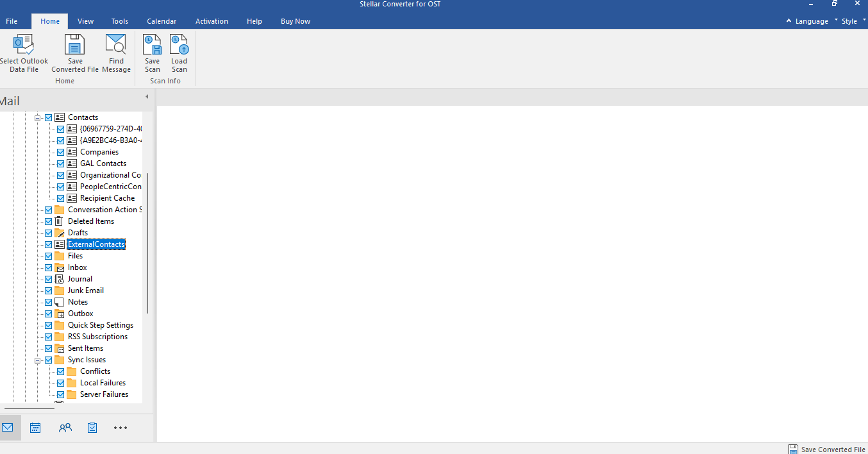Click Save Converted File in status bar
Viewport: 868px width, 454px height.
(827, 449)
